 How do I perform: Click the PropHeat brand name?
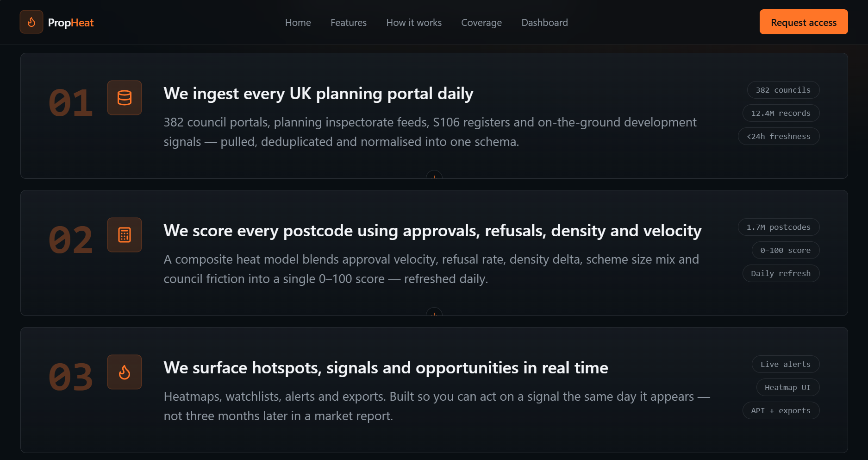(x=71, y=22)
